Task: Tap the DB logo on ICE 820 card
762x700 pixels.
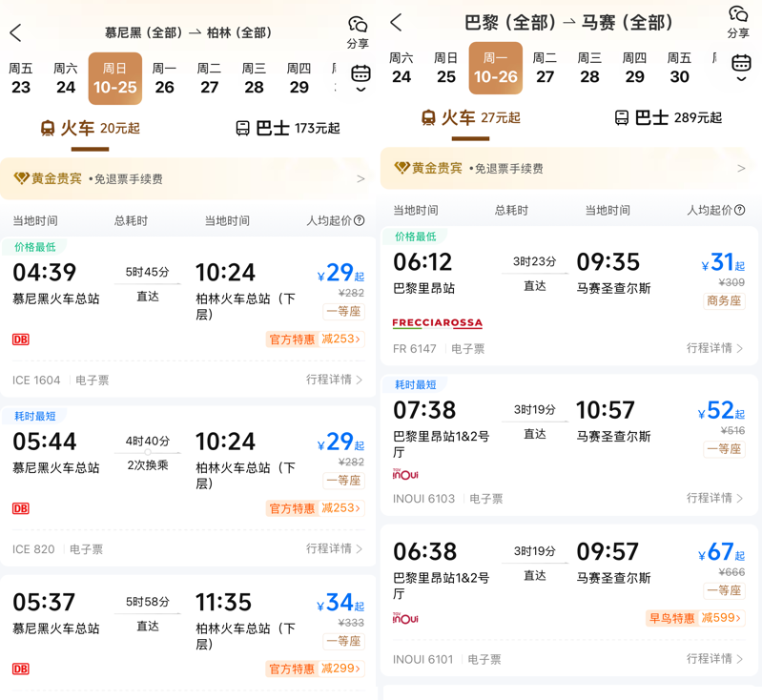Action: coord(21,508)
